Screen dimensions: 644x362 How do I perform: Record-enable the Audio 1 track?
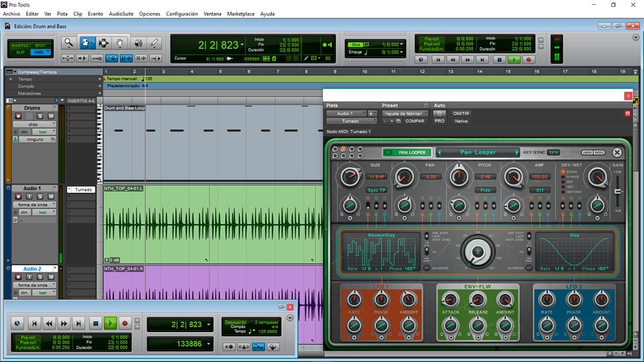point(18,197)
